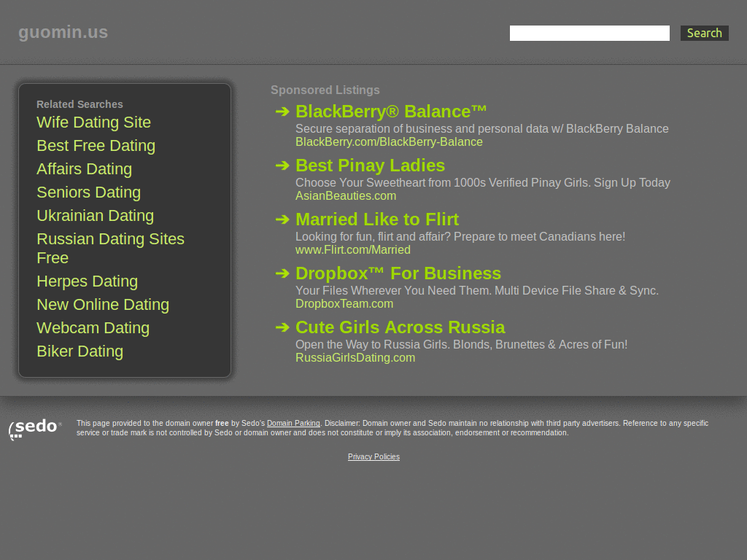Image resolution: width=747 pixels, height=560 pixels.
Task: Click the description 'Looking for fun, flirt' text
Action: click(460, 237)
